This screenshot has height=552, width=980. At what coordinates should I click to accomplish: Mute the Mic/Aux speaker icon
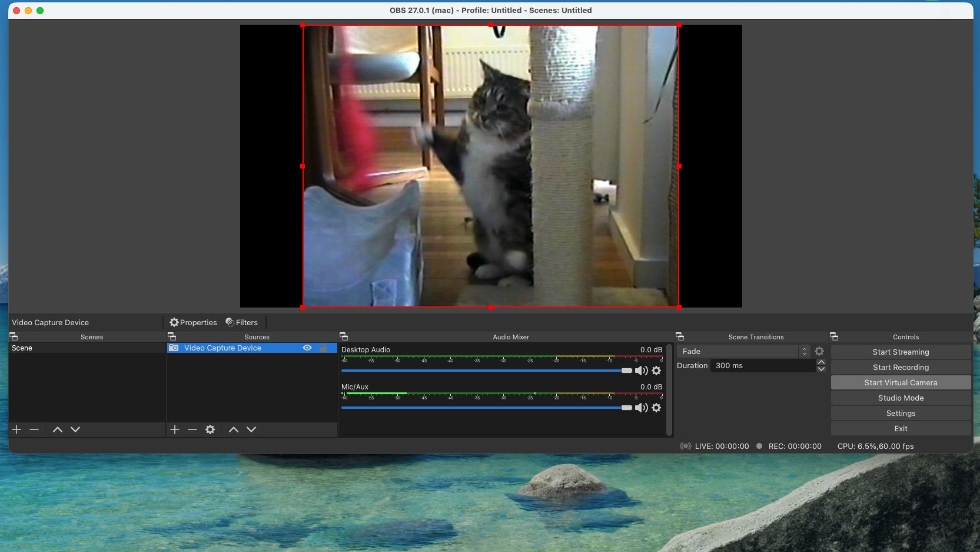click(x=641, y=408)
